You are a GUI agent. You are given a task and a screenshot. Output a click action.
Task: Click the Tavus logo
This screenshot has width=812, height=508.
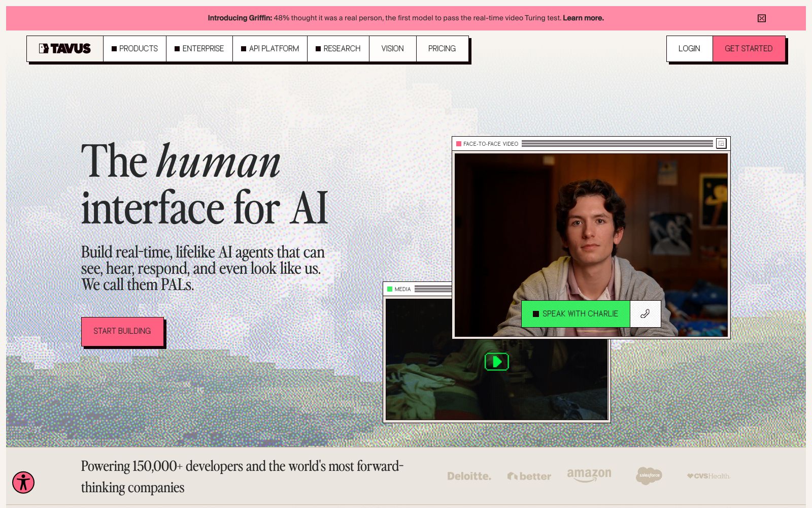65,49
